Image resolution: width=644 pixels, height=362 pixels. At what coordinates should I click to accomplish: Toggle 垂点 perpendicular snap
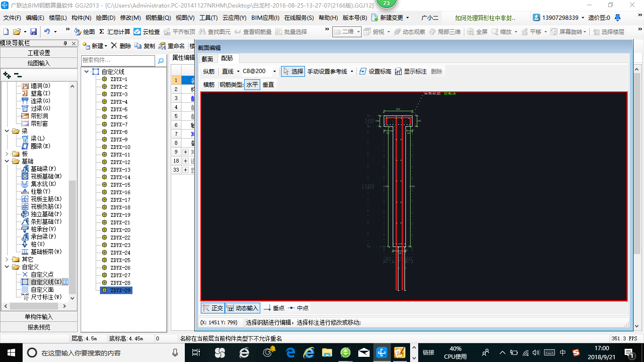[x=274, y=308]
